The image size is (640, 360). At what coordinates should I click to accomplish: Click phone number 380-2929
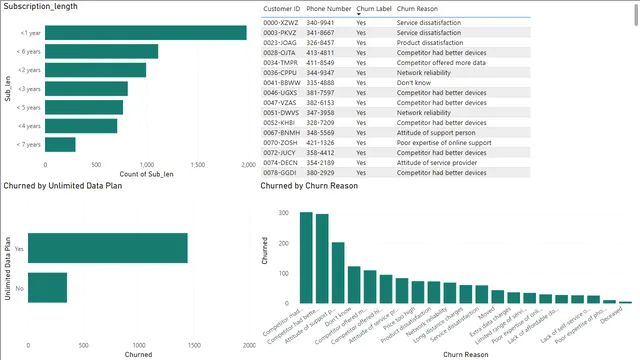(320, 173)
